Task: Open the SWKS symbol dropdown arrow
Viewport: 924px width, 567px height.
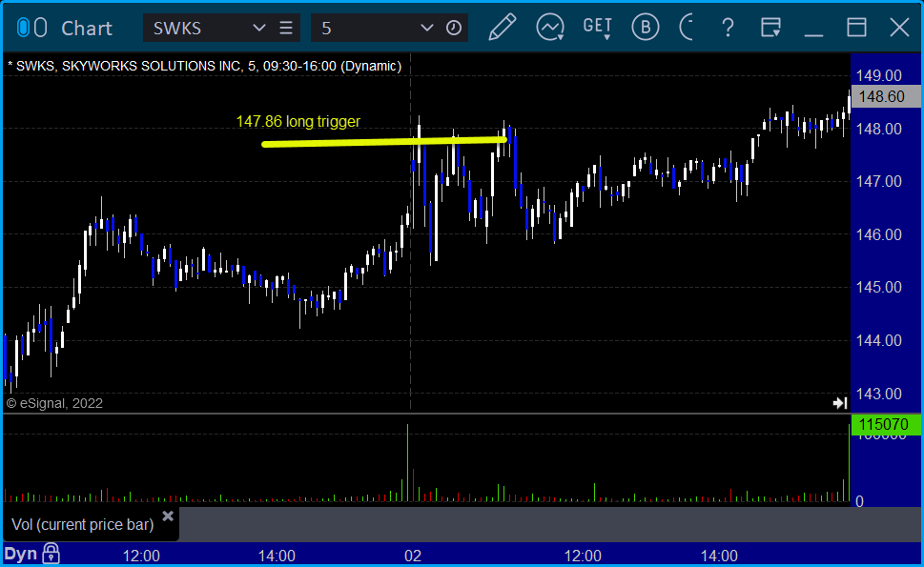Action: click(258, 28)
